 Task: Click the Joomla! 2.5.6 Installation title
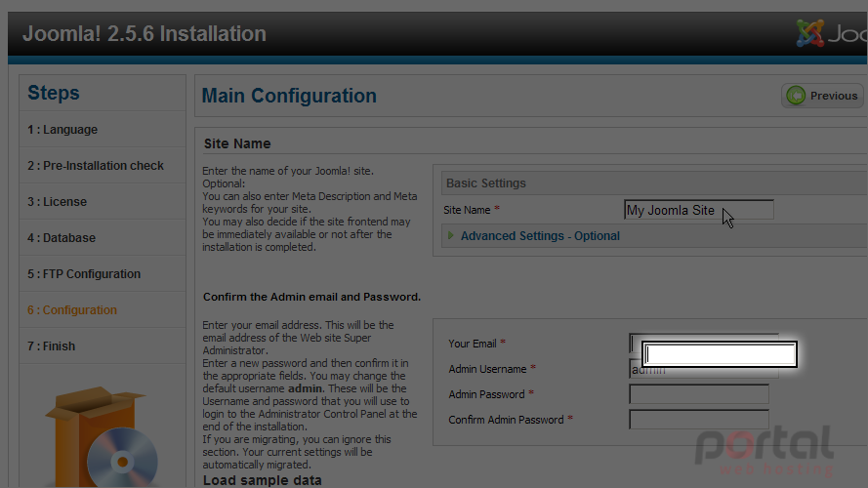click(x=145, y=34)
